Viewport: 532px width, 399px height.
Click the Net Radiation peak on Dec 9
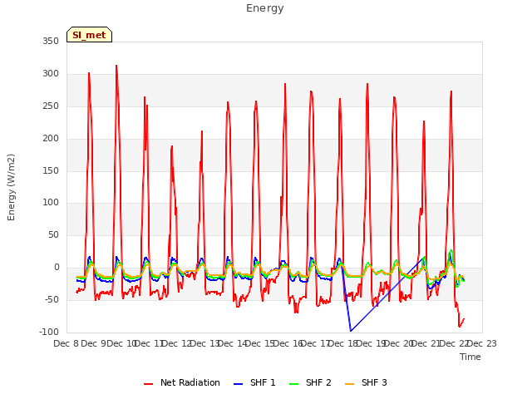[89, 72]
